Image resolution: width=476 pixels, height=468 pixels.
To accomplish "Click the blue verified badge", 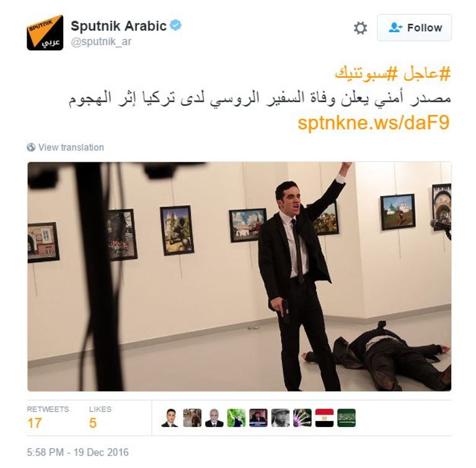I will point(175,25).
